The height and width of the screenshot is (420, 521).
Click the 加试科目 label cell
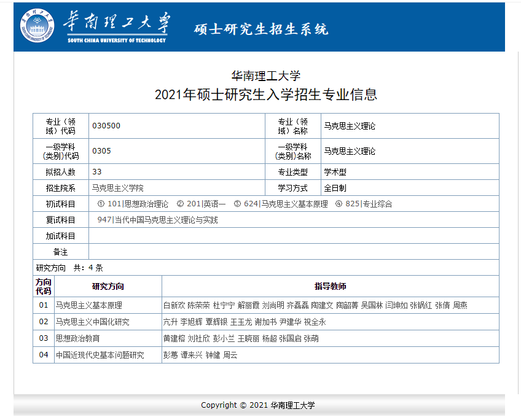tap(61, 236)
